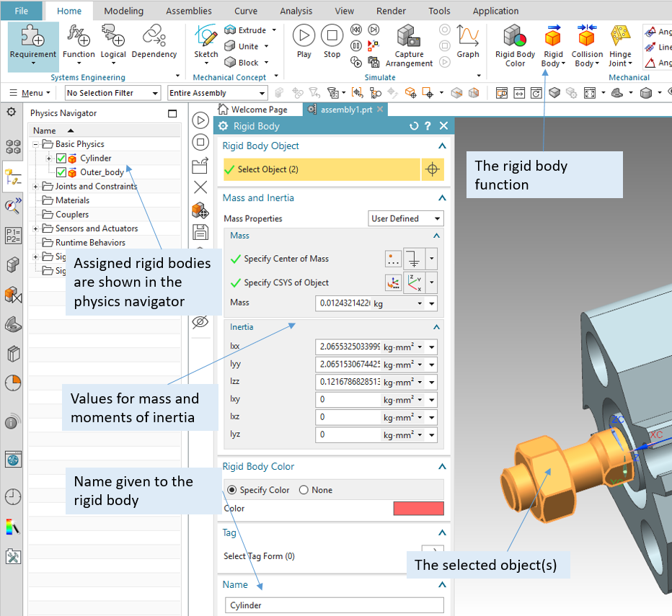Switch to the Modeling ribbon tab
Viewport: 672px width, 616px height.
click(x=123, y=11)
